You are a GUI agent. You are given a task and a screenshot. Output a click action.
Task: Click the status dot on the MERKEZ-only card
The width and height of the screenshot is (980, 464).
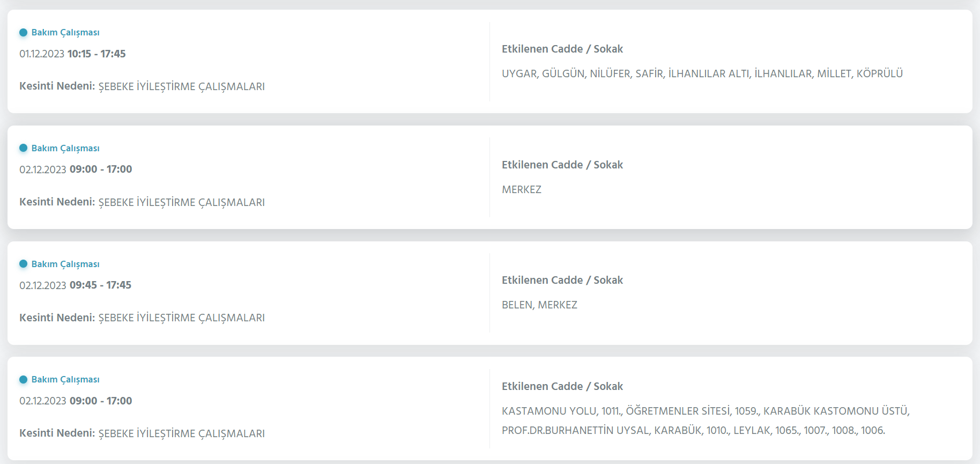pyautogui.click(x=23, y=148)
